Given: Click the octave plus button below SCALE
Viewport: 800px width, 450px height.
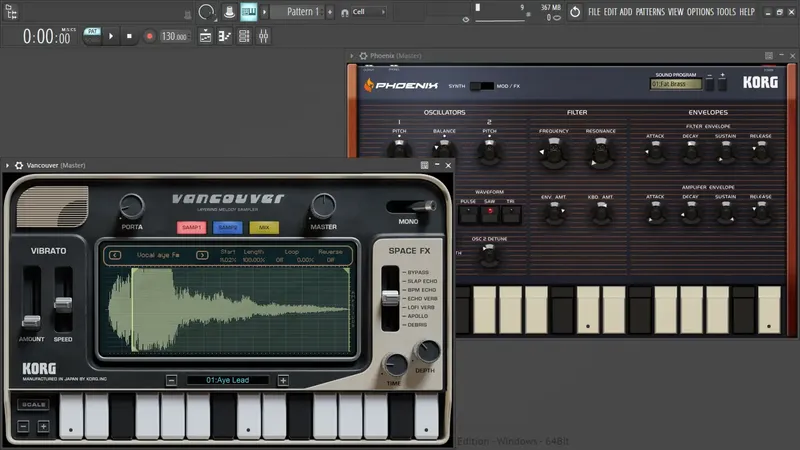Looking at the screenshot, I should [x=43, y=426].
